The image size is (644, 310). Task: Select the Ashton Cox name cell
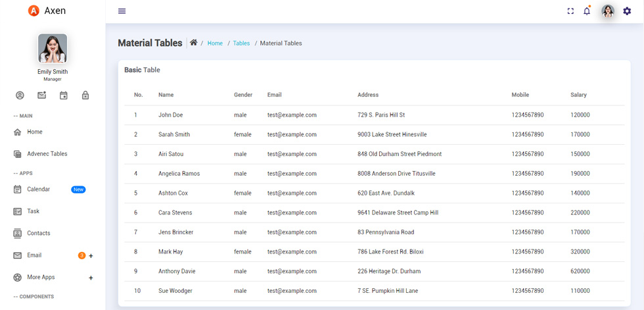(173, 194)
